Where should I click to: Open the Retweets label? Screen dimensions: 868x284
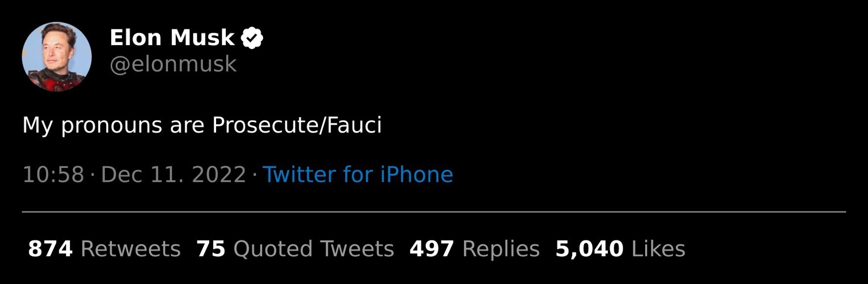coord(130,249)
